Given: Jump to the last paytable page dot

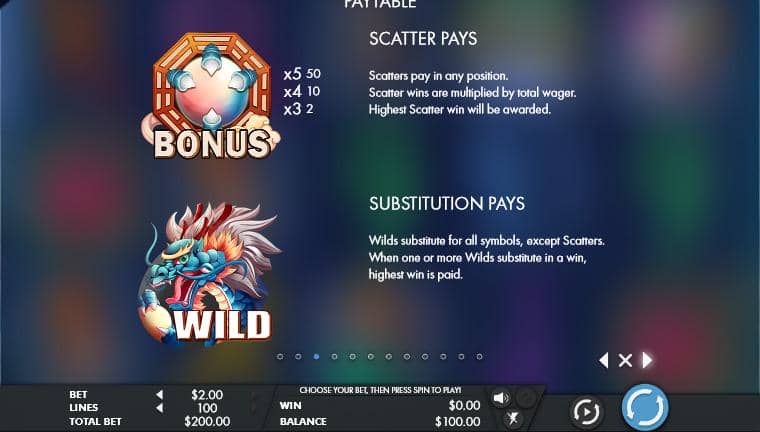Looking at the screenshot, I should (479, 356).
